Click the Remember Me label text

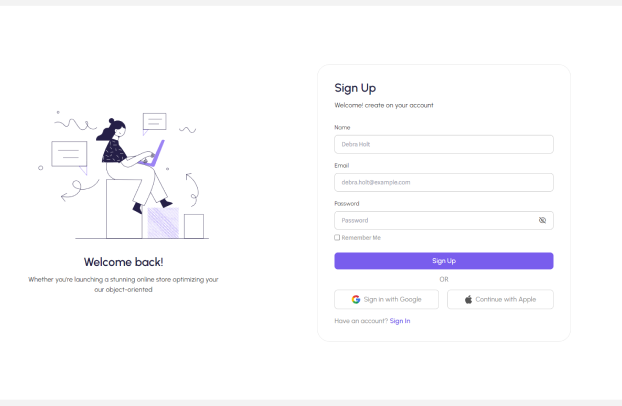pyautogui.click(x=361, y=238)
